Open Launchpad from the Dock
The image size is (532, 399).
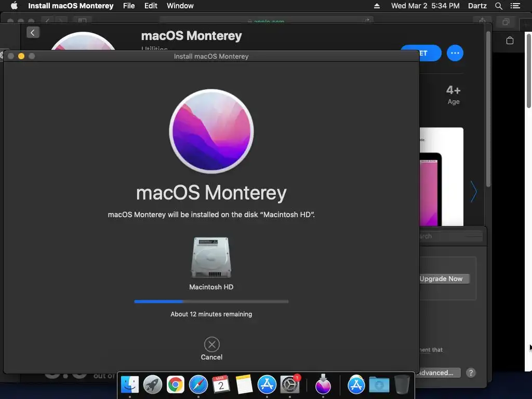[153, 384]
